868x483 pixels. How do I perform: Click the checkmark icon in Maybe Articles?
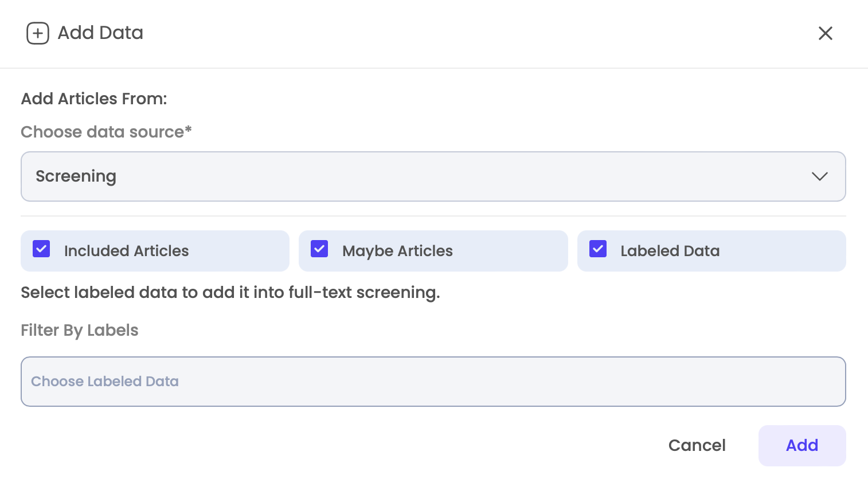pyautogui.click(x=319, y=249)
